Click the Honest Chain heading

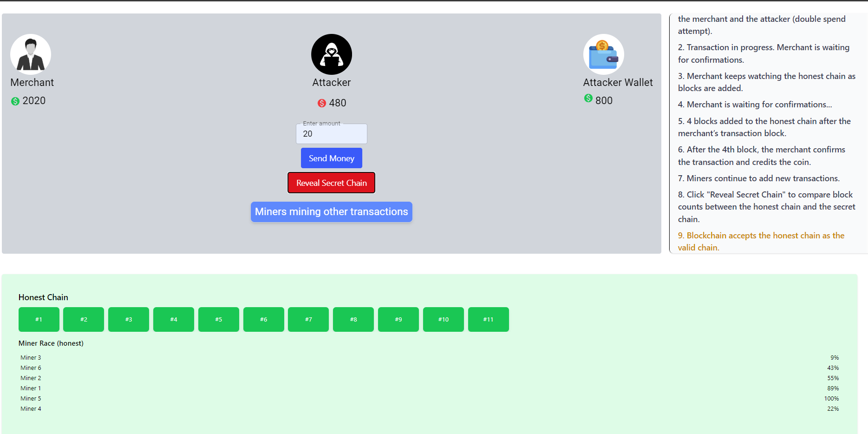point(43,297)
